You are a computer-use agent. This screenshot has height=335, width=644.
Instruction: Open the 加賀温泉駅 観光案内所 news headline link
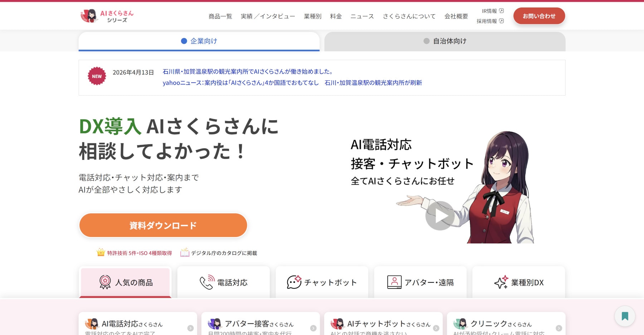[248, 72]
